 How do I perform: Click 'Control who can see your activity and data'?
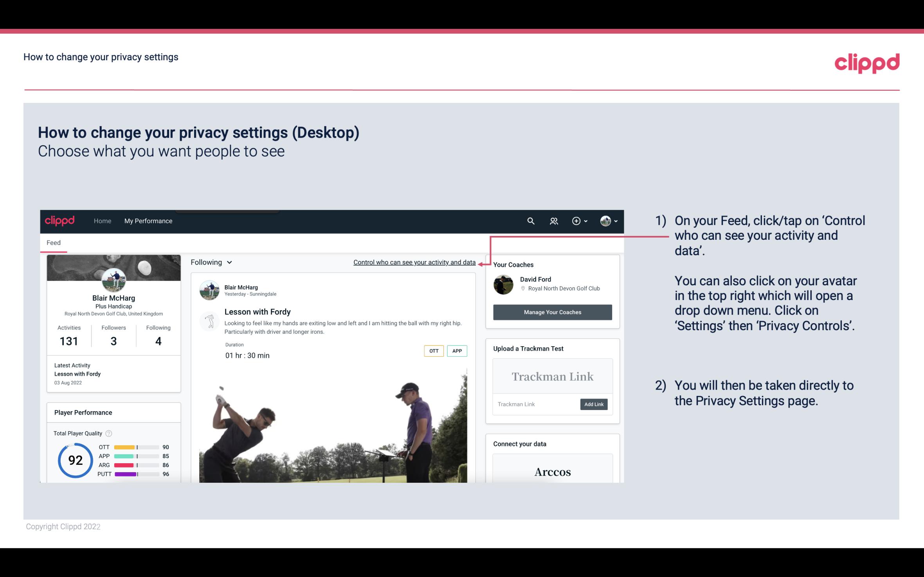(414, 262)
